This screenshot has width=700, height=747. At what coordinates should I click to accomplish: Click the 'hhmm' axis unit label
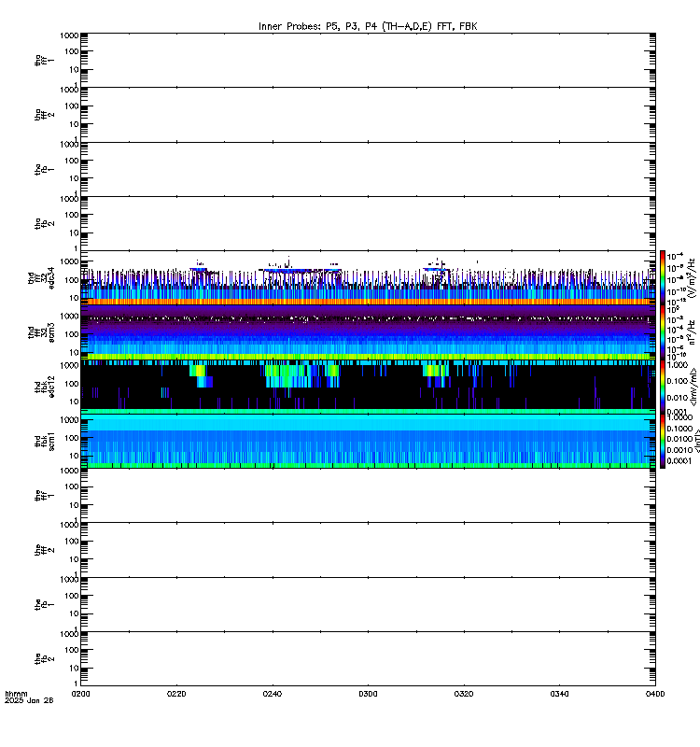pos(16,694)
